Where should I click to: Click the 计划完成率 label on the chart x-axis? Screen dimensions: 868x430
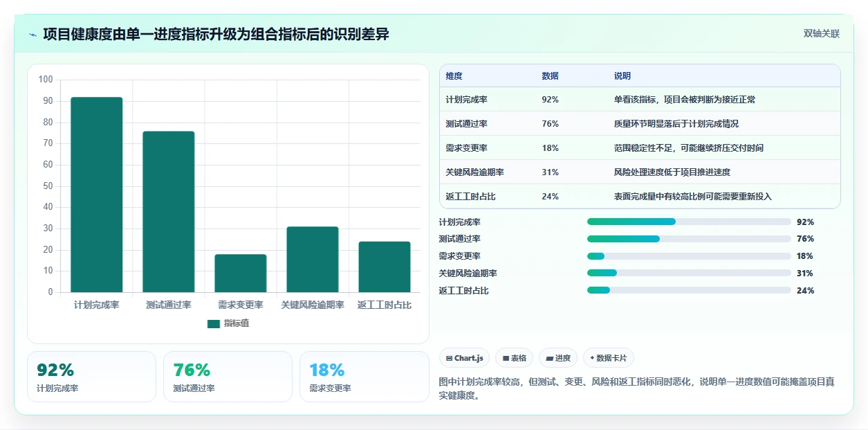(x=97, y=305)
